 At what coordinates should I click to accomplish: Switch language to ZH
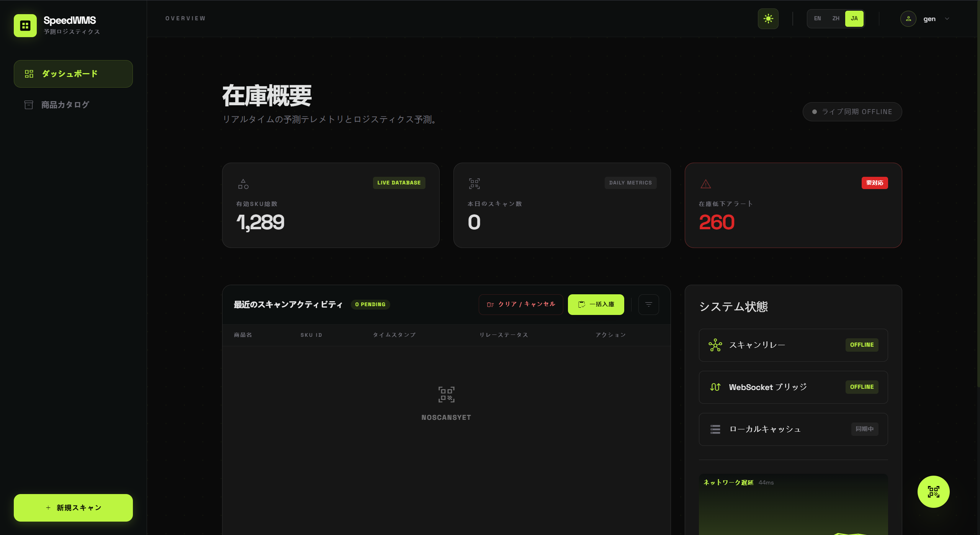click(x=836, y=19)
